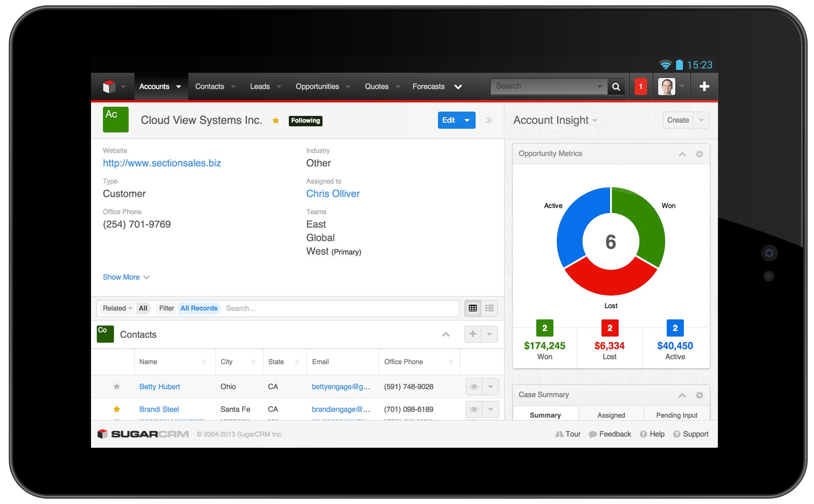This screenshot has height=504, width=814.
Task: Select the Summary tab in Case Summary
Action: pyautogui.click(x=545, y=415)
